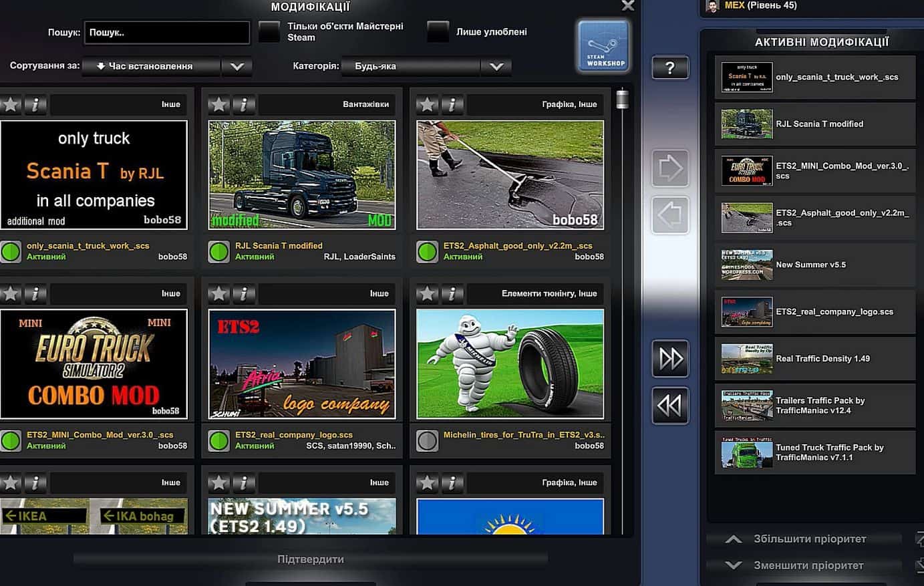Image resolution: width=924 pixels, height=586 pixels.
Task: Toggle status circle of Michelin tires mod
Action: (x=427, y=440)
